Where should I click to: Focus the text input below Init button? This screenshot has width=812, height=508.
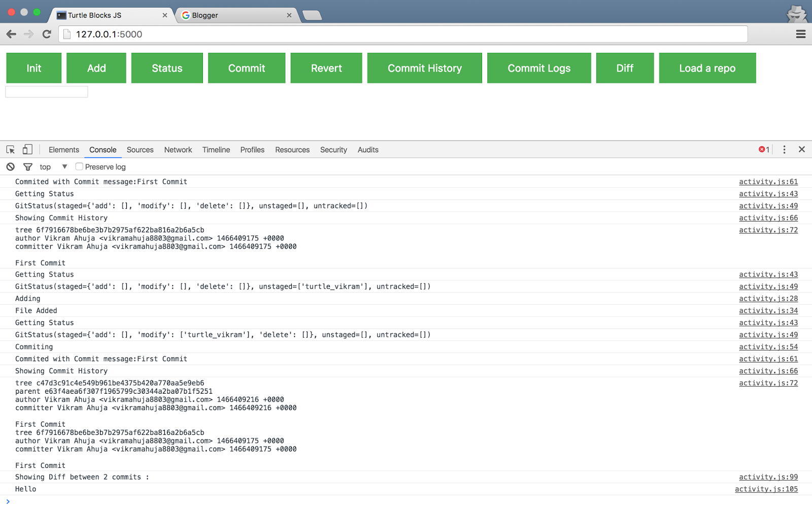[47, 92]
